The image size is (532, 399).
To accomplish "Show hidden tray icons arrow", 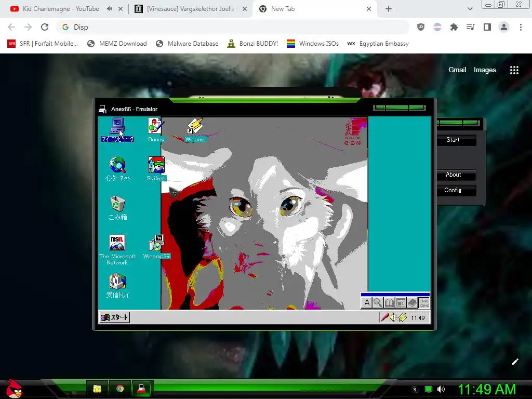I will tap(415, 390).
